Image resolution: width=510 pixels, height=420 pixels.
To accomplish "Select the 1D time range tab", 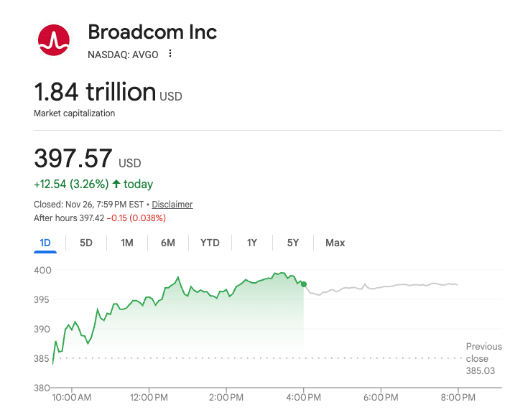I will tap(45, 243).
